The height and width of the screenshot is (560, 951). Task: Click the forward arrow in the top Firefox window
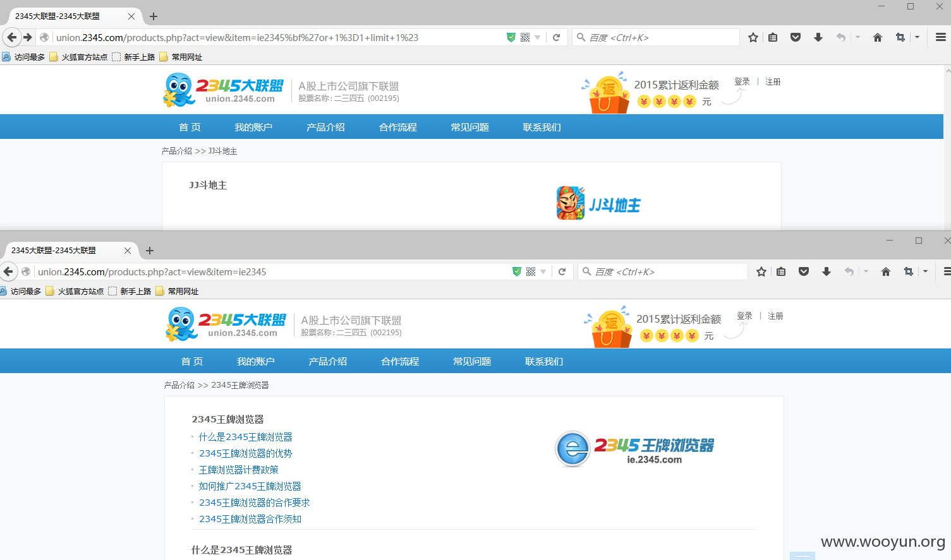pos(28,37)
